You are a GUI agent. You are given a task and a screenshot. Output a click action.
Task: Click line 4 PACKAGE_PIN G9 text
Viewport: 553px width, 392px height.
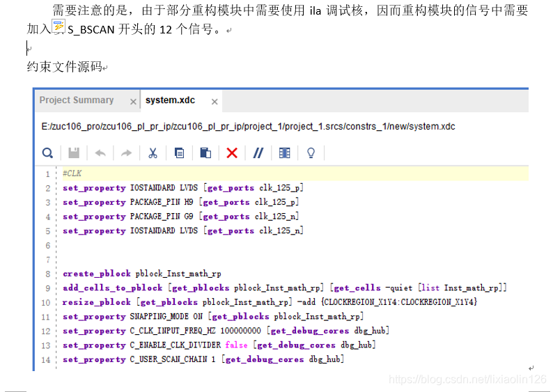click(x=181, y=217)
